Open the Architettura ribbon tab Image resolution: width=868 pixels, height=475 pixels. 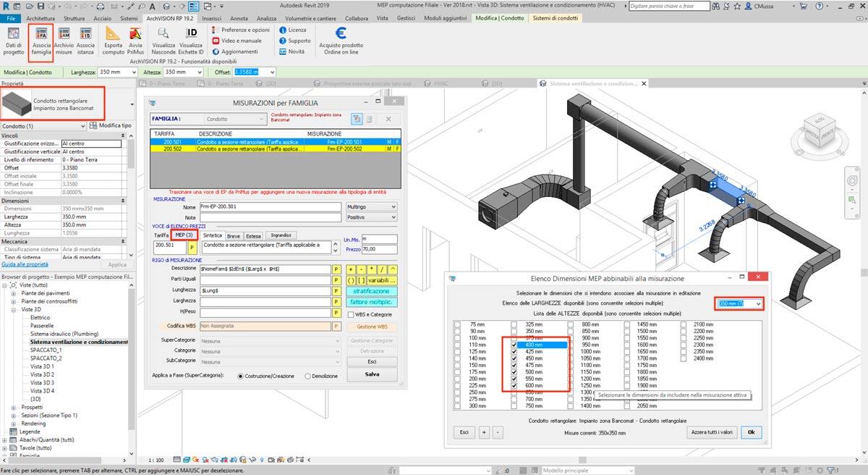tap(40, 17)
